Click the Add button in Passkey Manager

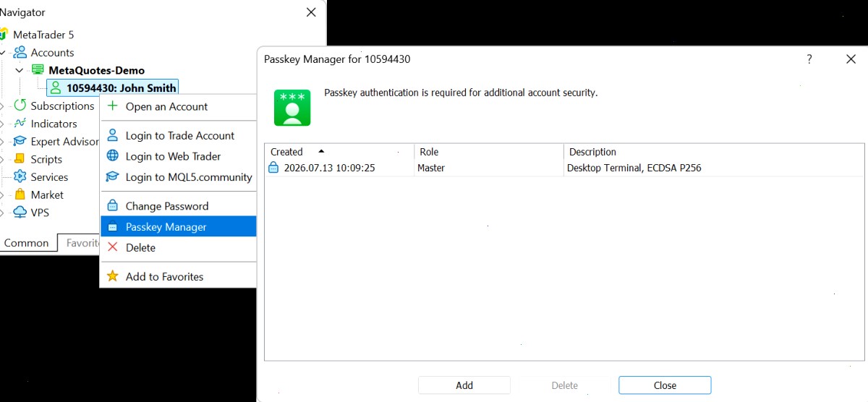[464, 385]
